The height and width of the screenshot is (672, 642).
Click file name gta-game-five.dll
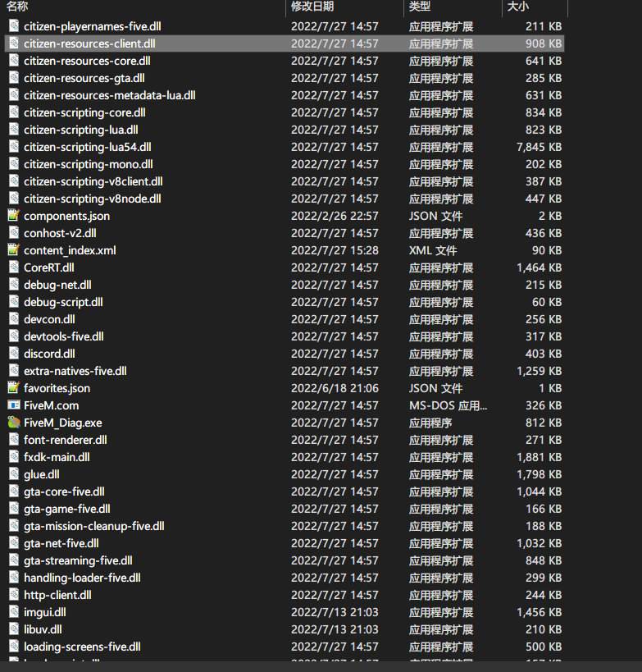pos(67,509)
